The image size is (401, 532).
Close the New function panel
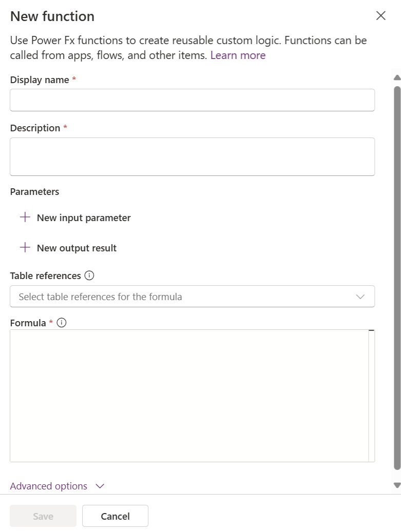(x=380, y=15)
